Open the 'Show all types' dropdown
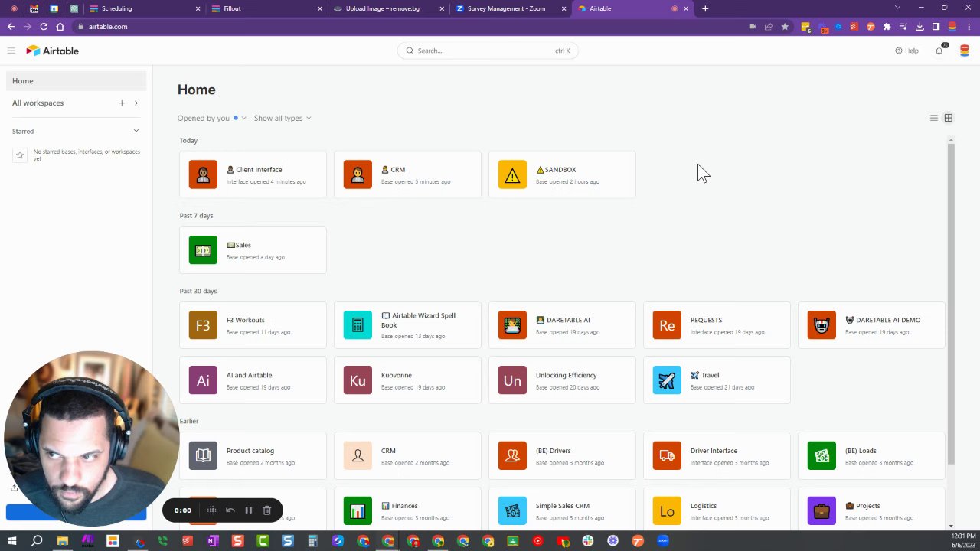Image resolution: width=980 pixels, height=551 pixels. pos(283,118)
